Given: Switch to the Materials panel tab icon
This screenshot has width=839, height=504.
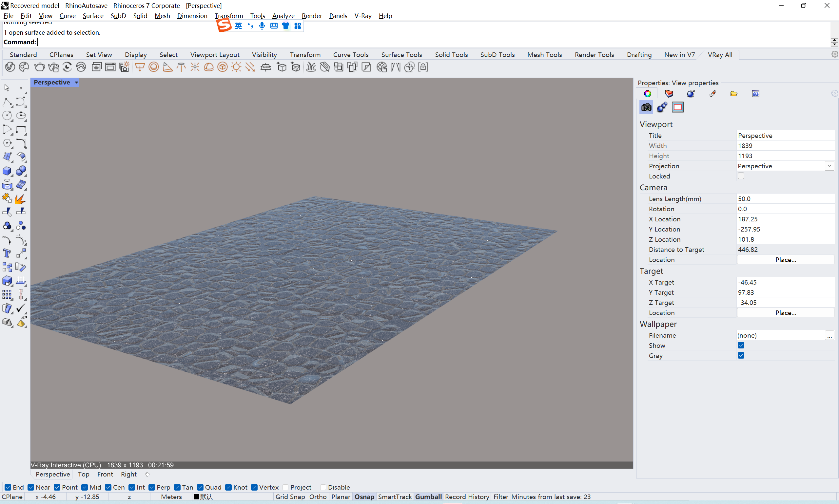Looking at the screenshot, I should coord(691,94).
